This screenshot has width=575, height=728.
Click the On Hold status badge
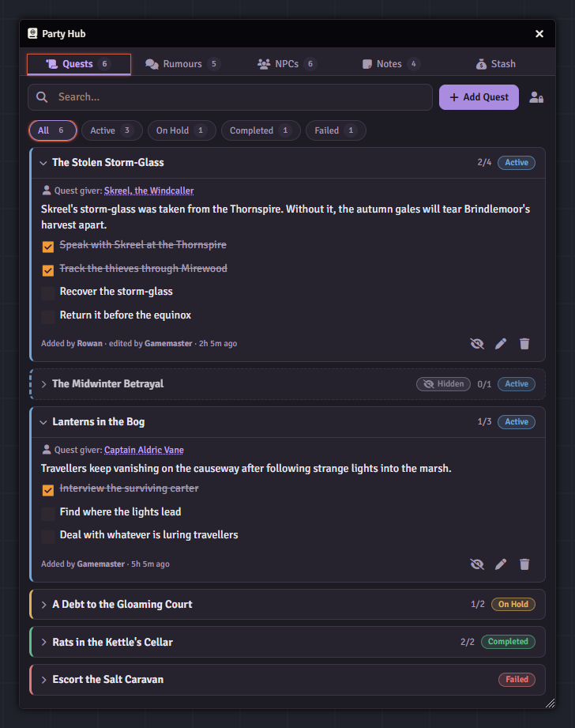point(513,604)
